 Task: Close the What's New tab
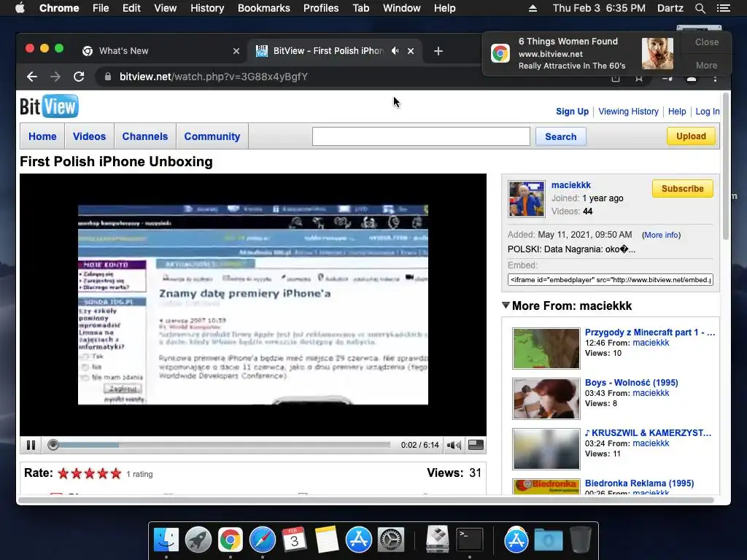tap(236, 51)
